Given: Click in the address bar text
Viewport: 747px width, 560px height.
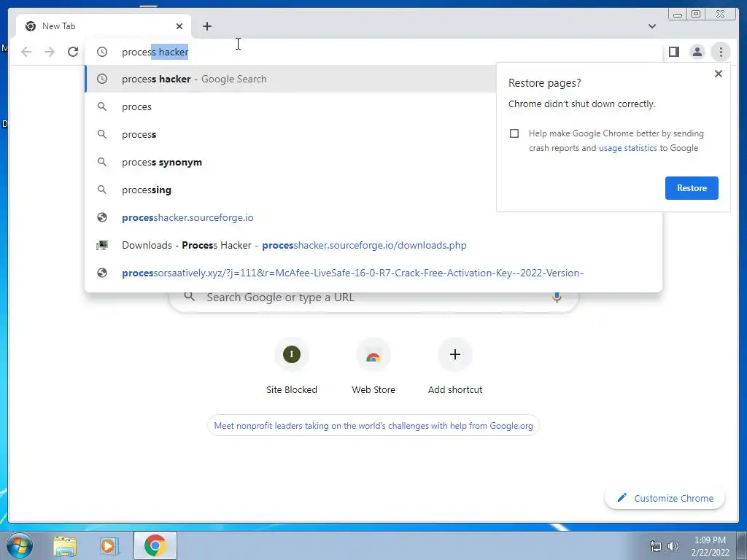Looking at the screenshot, I should coord(155,52).
